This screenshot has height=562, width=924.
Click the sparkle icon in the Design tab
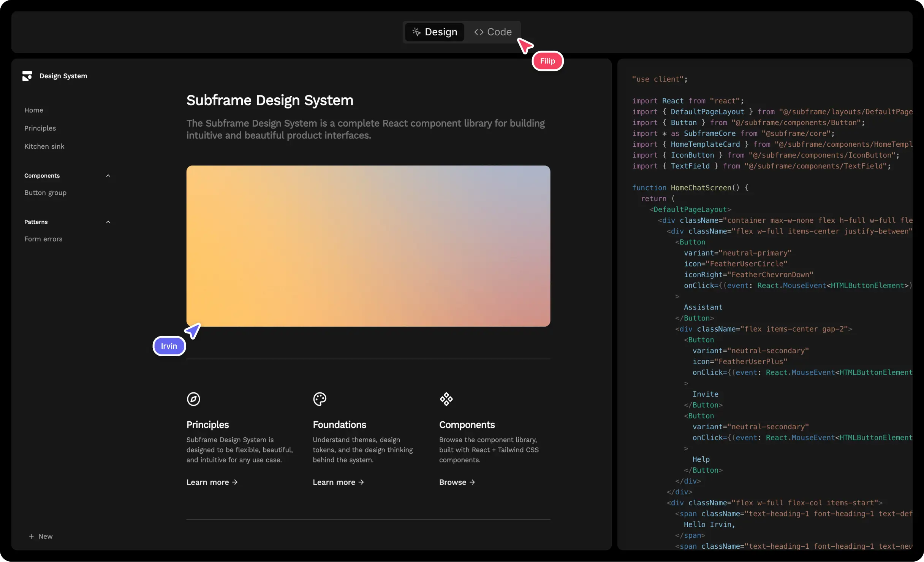(417, 32)
